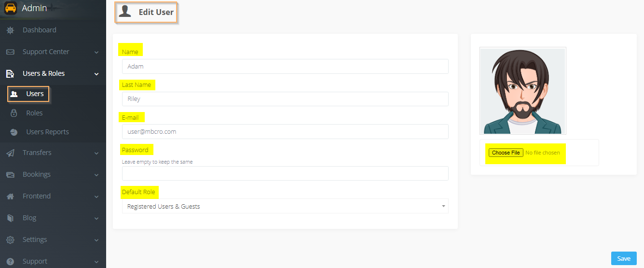This screenshot has height=268, width=644.
Task: Click the car logo icon beside Admin
Action: (11, 8)
